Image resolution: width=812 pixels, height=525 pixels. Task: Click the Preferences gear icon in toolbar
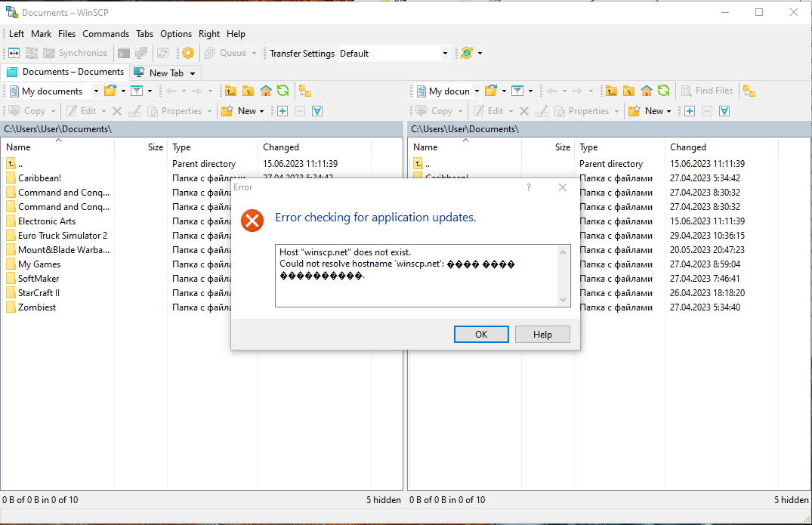click(188, 53)
